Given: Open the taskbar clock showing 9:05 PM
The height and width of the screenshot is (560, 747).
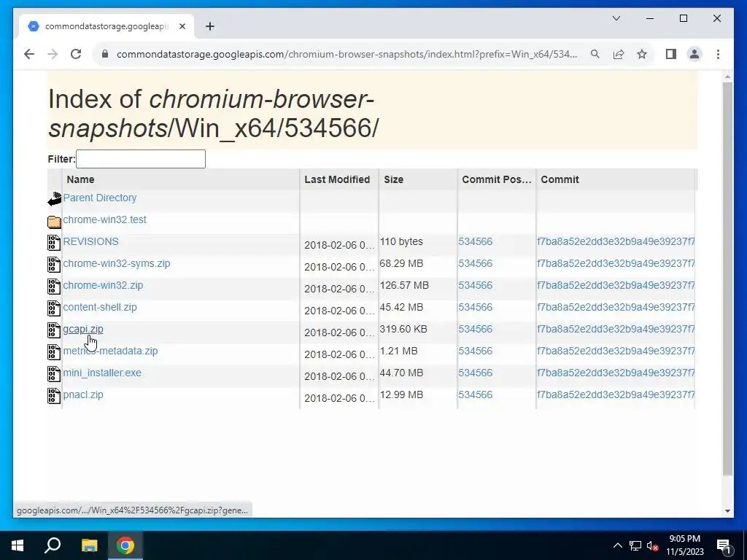Looking at the screenshot, I should tap(684, 545).
